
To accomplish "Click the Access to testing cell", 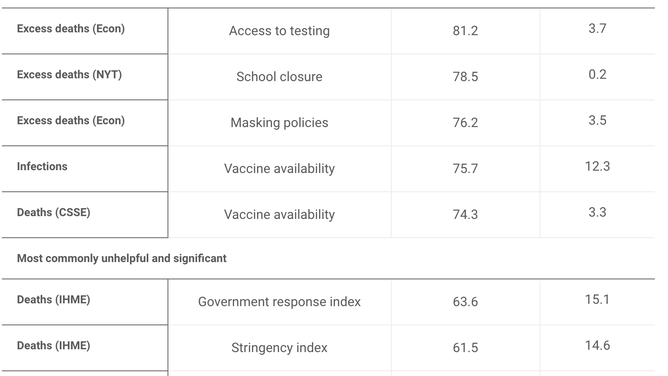I will pos(279,31).
